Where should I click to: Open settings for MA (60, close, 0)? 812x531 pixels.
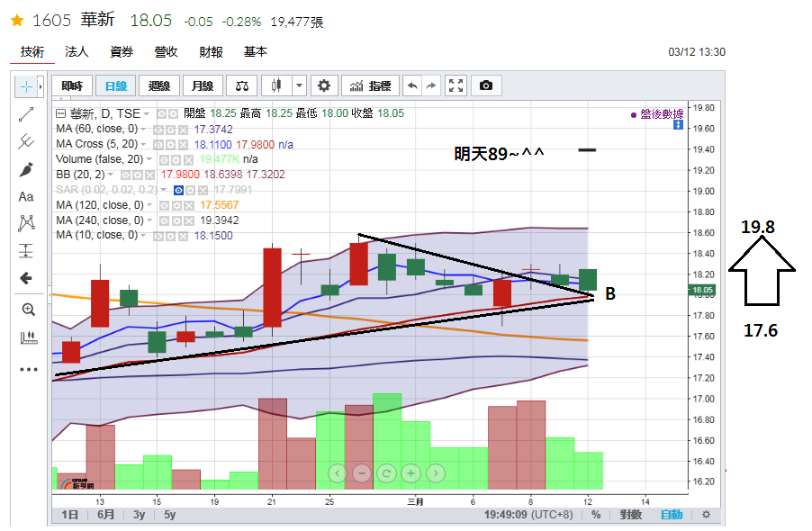pos(170,130)
